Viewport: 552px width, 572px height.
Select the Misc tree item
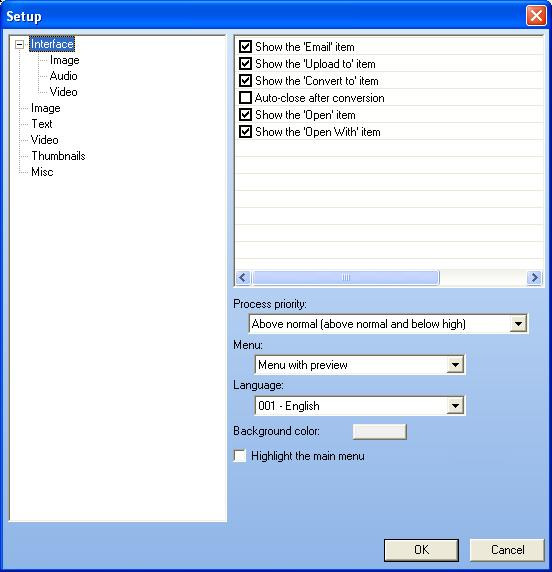tap(42, 172)
